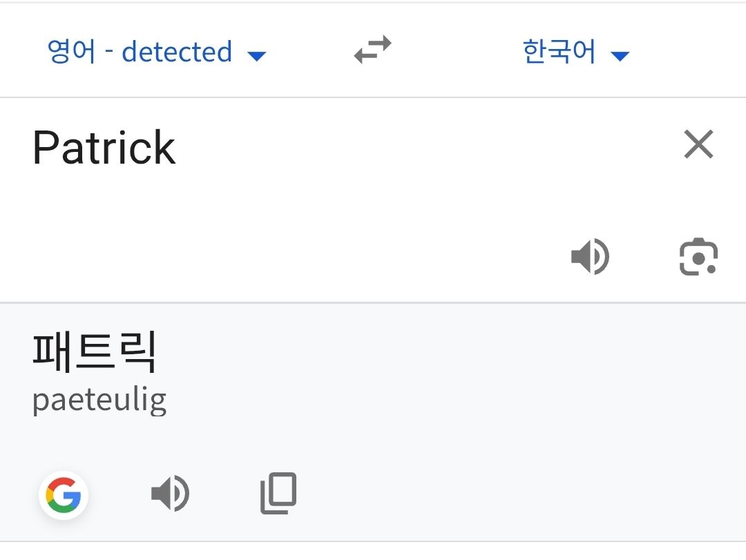Open camera translation icon

[x=698, y=257]
